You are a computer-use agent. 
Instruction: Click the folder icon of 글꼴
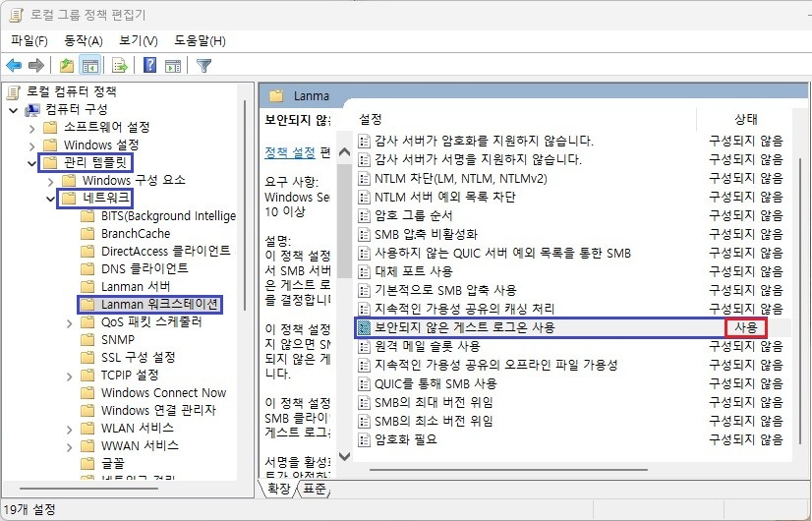tap(87, 463)
